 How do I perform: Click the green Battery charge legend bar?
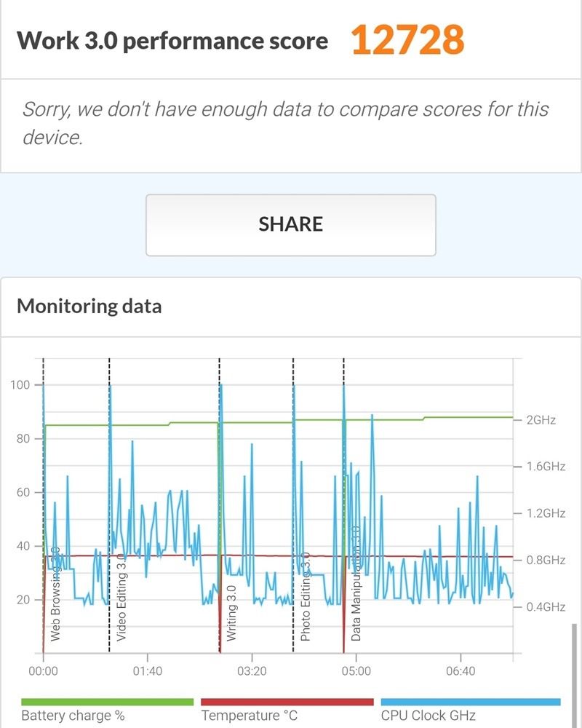pos(107,702)
